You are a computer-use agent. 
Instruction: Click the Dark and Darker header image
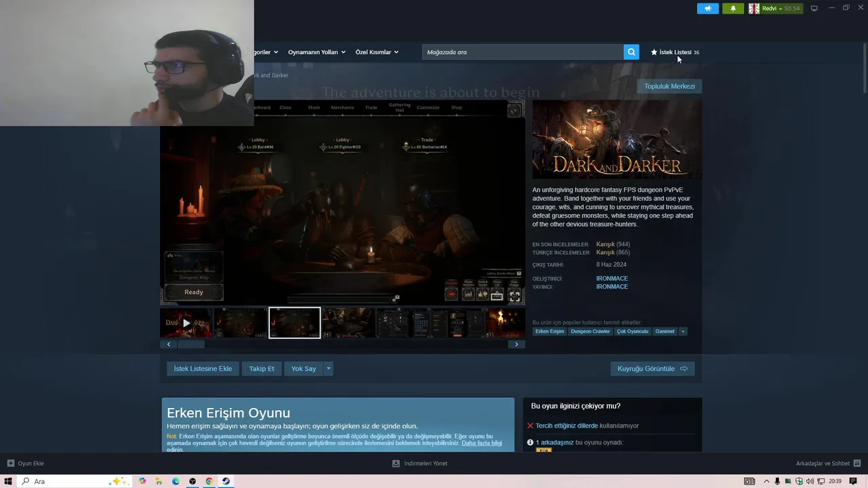[x=617, y=140]
